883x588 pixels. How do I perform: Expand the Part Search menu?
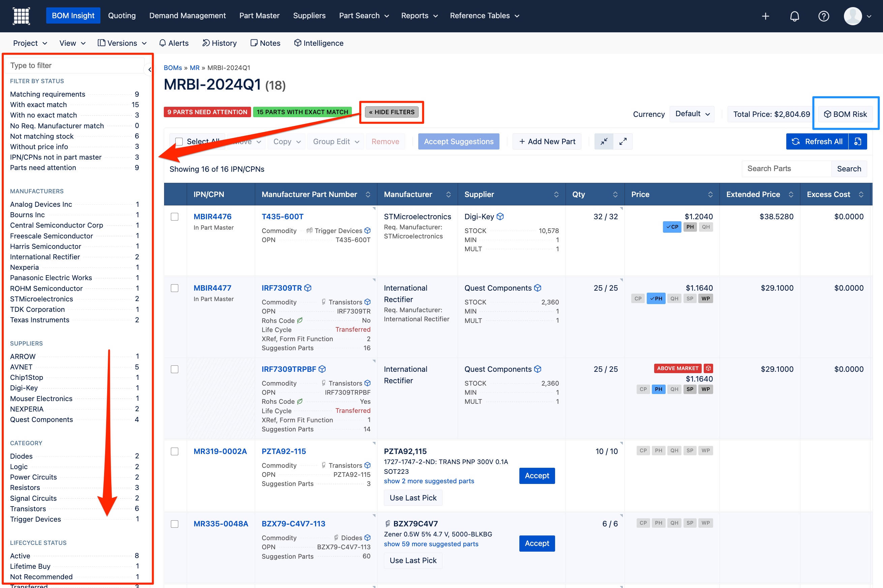364,16
